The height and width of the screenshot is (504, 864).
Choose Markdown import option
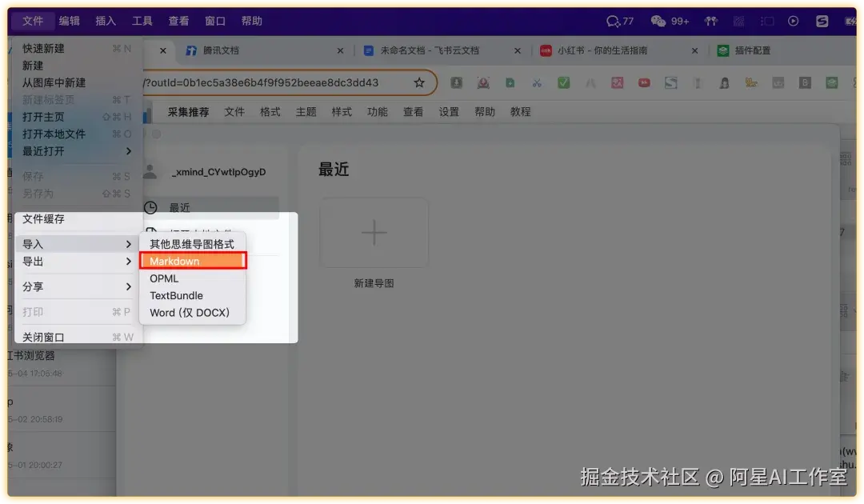192,261
